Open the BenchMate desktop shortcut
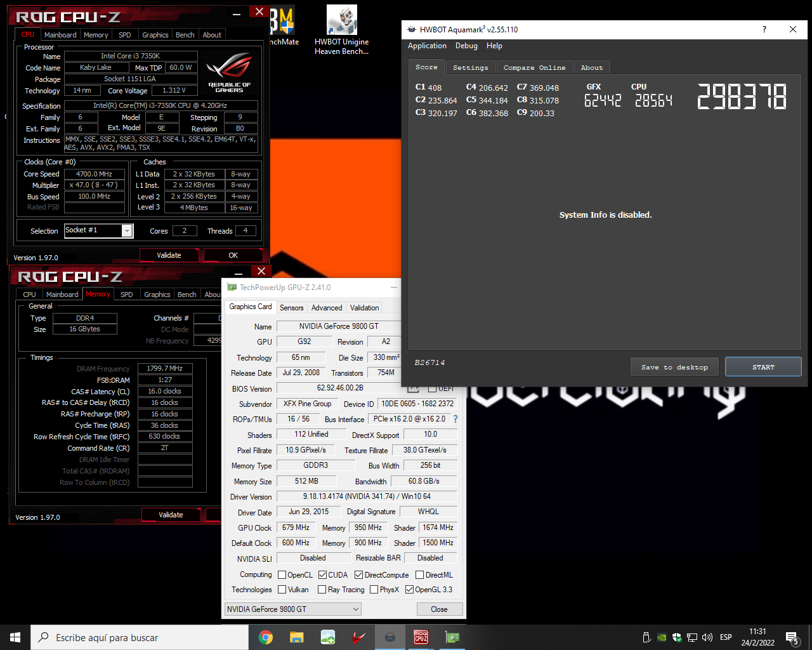 (282, 27)
